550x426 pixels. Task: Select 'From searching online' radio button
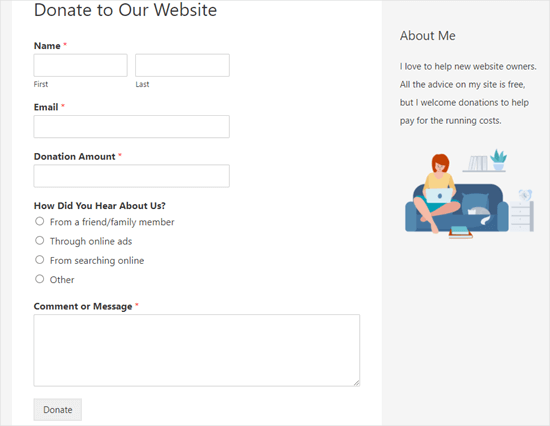click(40, 260)
